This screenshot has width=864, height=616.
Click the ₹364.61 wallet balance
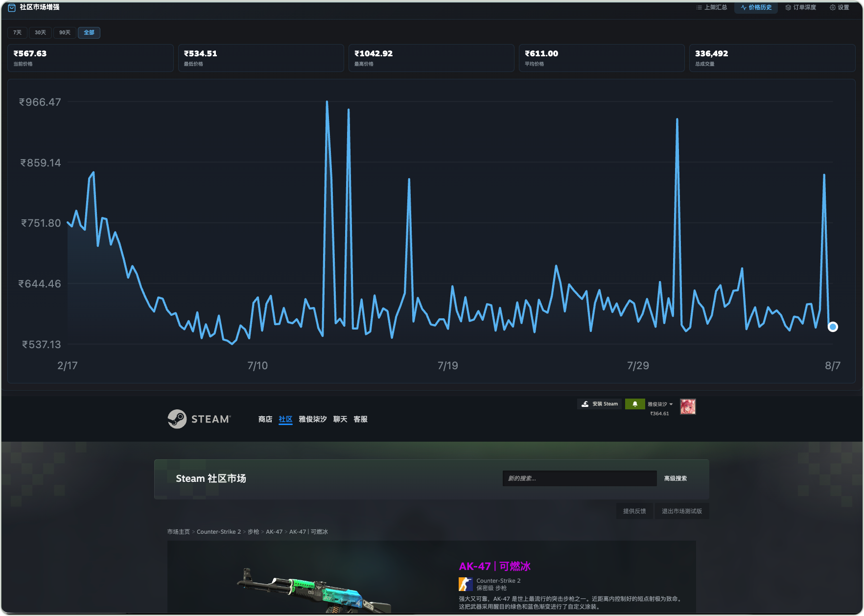(x=659, y=414)
